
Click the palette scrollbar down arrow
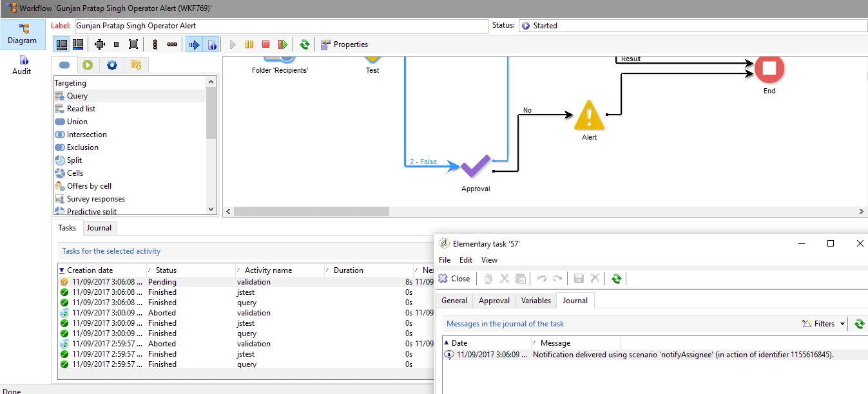point(211,209)
